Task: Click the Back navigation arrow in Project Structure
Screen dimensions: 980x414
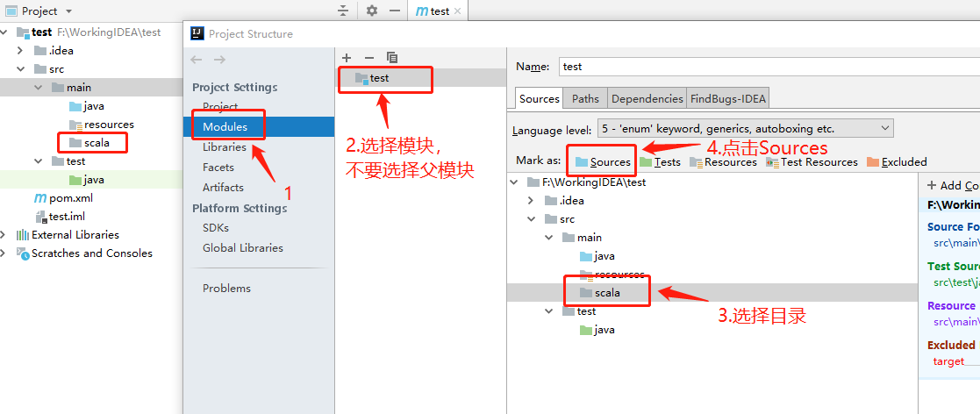Action: pyautogui.click(x=197, y=60)
